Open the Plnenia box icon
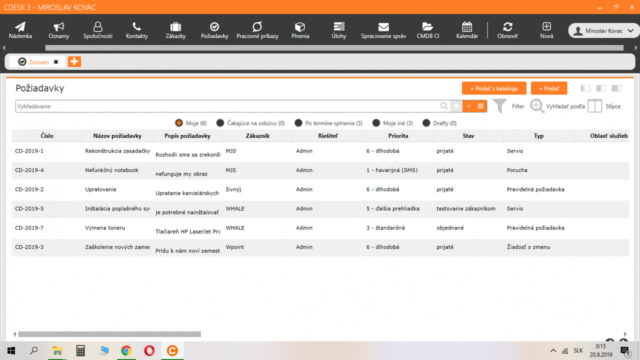 (x=300, y=30)
